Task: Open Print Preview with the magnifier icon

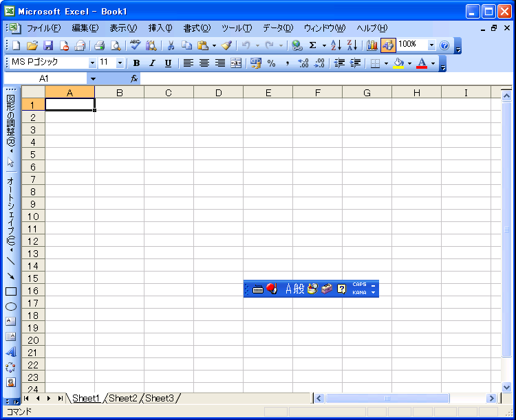Action: pos(116,45)
